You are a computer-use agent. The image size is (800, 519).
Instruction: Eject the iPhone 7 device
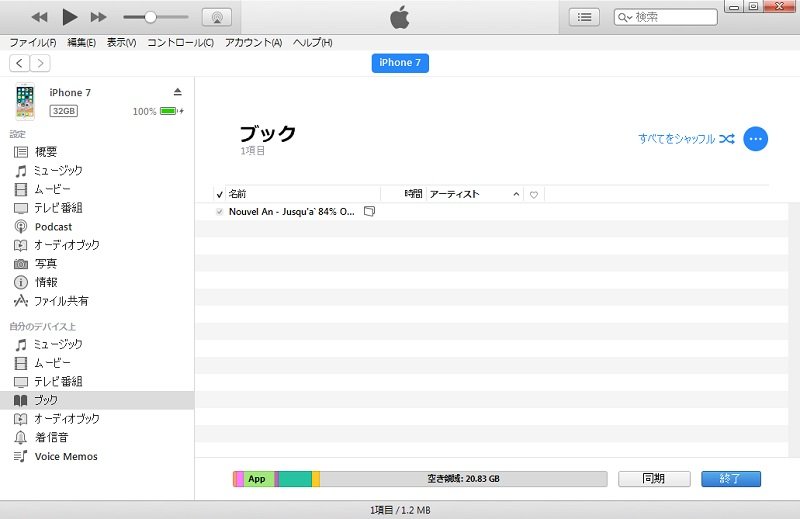coord(178,92)
